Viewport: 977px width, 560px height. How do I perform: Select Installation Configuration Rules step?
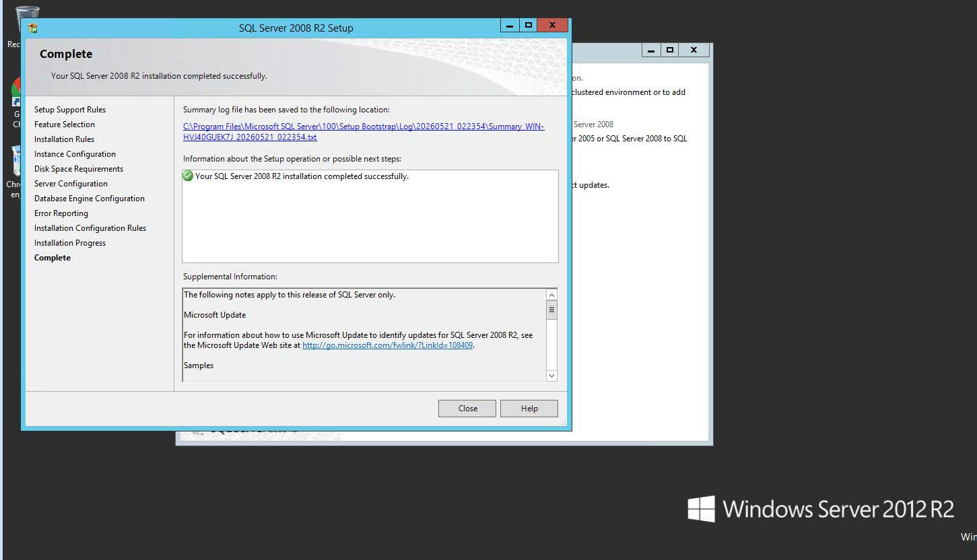(x=90, y=228)
